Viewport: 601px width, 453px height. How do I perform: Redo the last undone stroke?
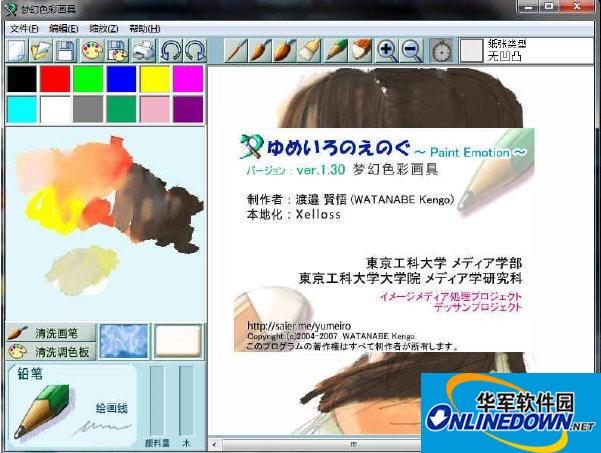click(x=195, y=50)
